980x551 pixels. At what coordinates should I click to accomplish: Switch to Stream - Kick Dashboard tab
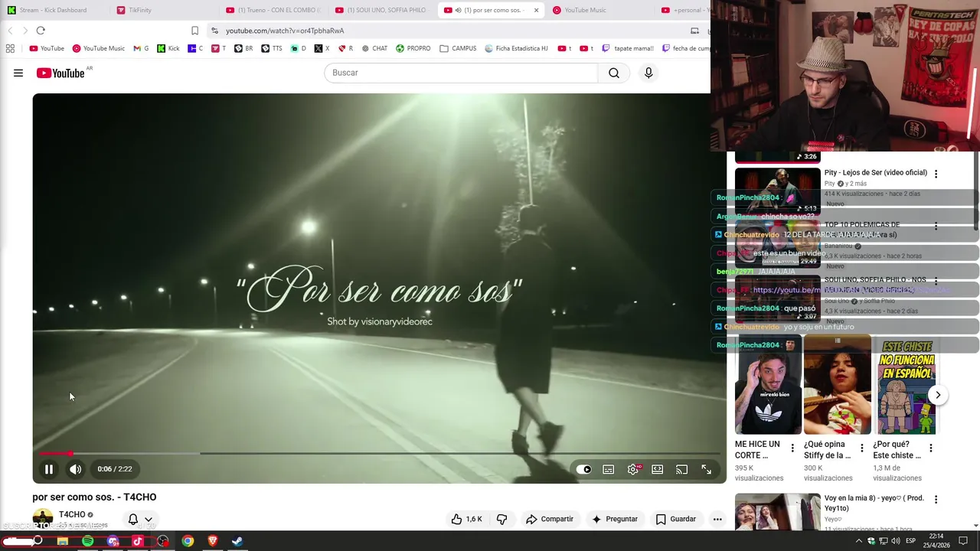coord(54,10)
